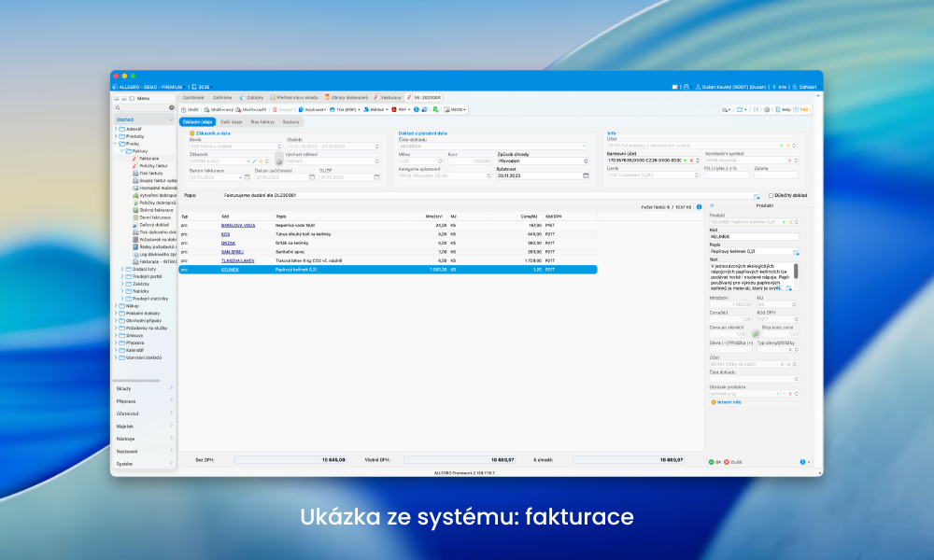The width and height of the screenshot is (934, 560).
Task: Collapse the Prodej tree folder
Action: pyautogui.click(x=116, y=144)
